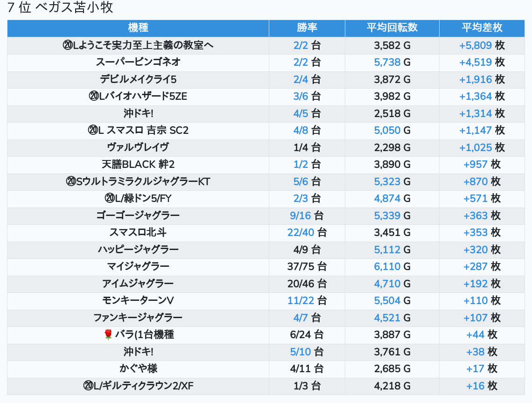This screenshot has height=403, width=532.
Task: Select the 3,872 G value
Action: click(392, 79)
